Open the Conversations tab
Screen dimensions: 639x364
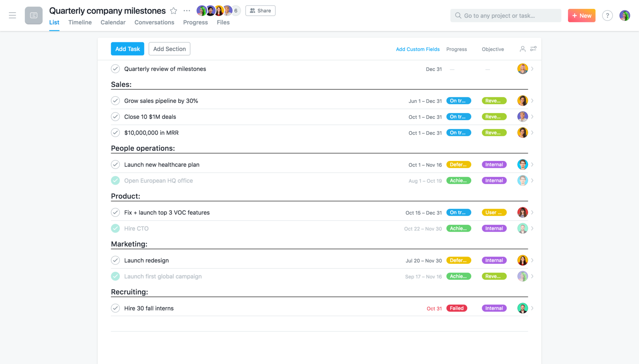[154, 22]
